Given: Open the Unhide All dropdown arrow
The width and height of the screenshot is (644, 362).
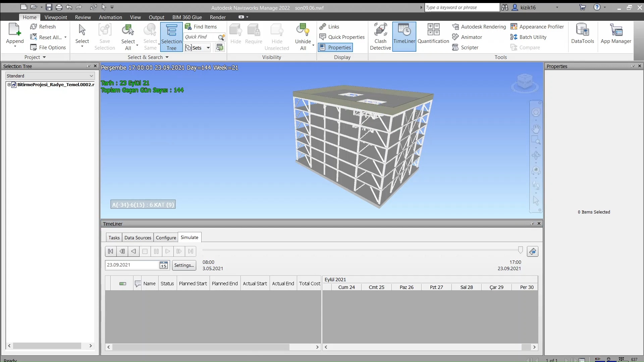Looking at the screenshot, I should click(x=313, y=45).
